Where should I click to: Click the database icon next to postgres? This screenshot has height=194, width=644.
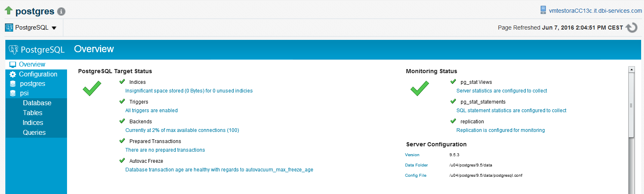pos(13,84)
